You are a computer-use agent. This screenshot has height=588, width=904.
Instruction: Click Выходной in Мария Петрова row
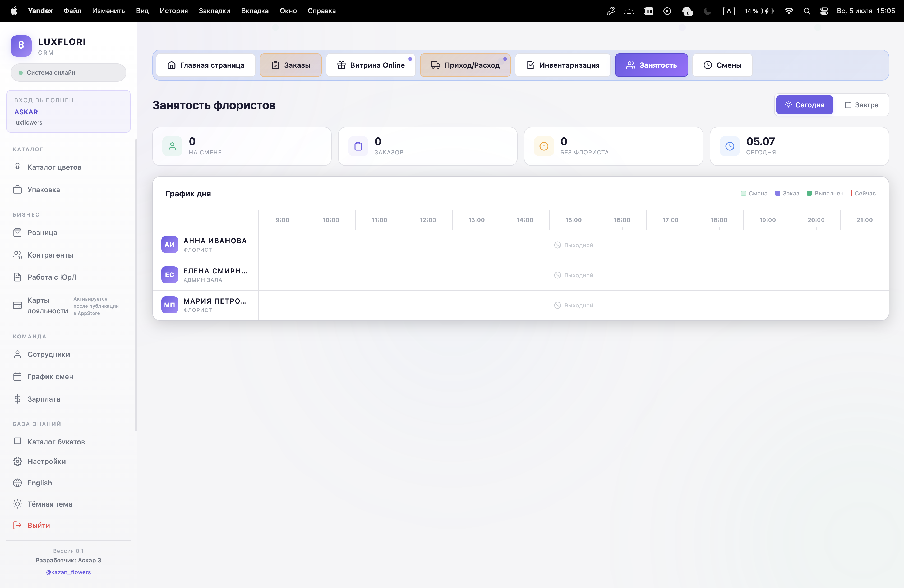click(x=573, y=305)
